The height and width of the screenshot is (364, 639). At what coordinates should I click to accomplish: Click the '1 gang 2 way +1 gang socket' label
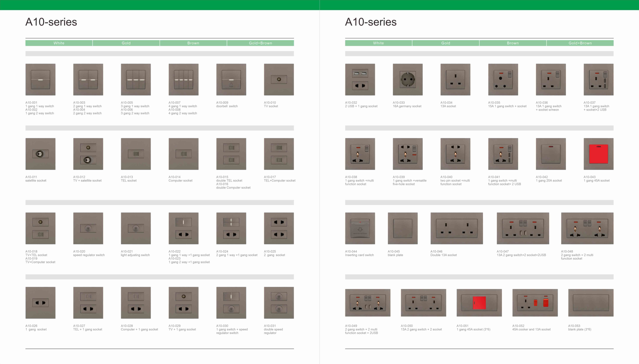tap(189, 262)
